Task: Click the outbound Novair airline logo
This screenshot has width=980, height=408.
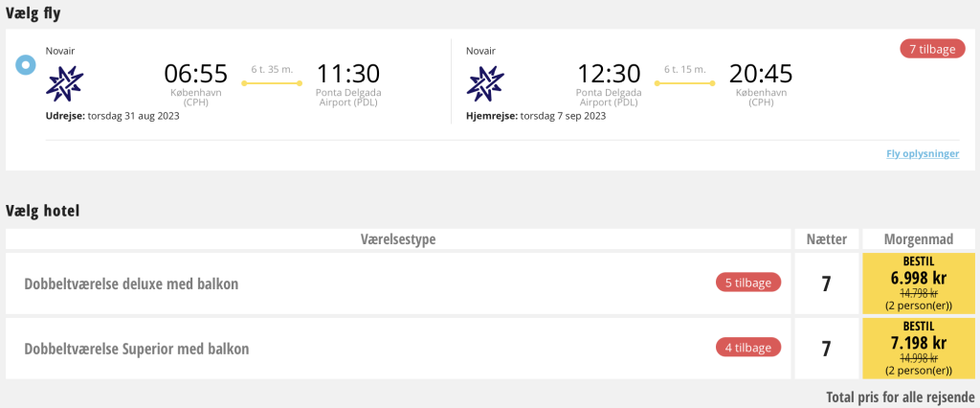Action: (x=65, y=82)
